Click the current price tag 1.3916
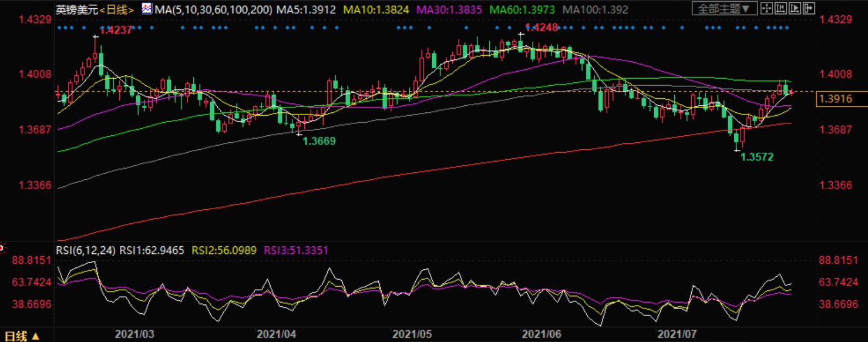 click(842, 99)
